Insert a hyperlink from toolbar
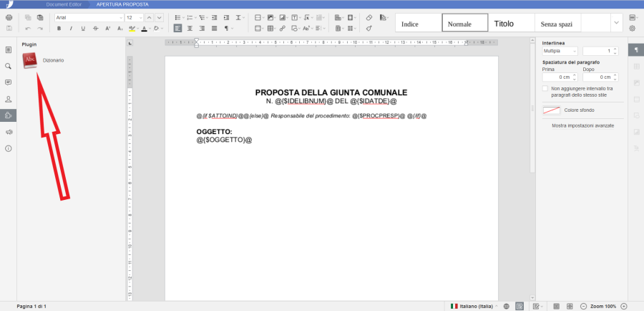This screenshot has width=644, height=311. pyautogui.click(x=283, y=29)
